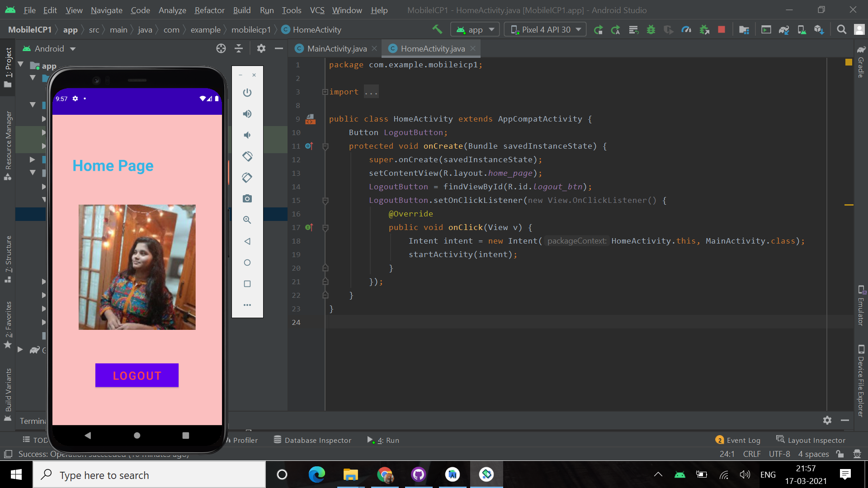Viewport: 868px width, 488px height.
Task: Open the Pixel 4 API 30 device dropdown
Action: tap(546, 30)
